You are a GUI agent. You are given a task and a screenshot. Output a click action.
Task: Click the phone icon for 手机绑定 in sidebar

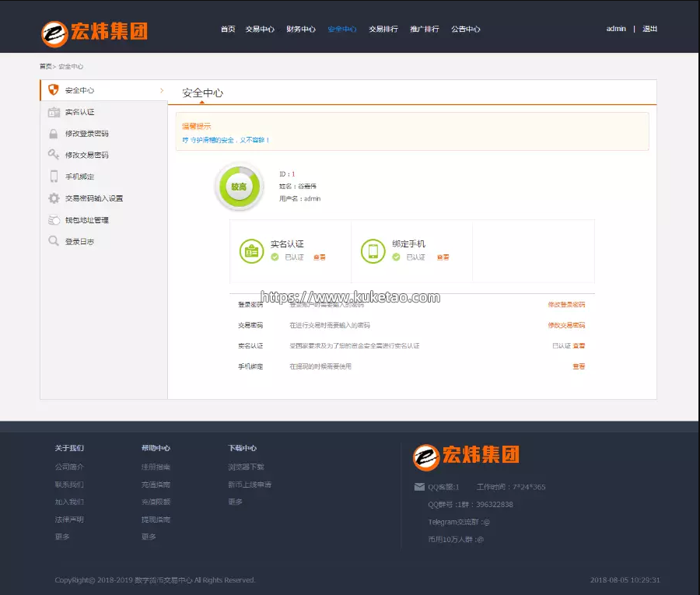coord(54,177)
